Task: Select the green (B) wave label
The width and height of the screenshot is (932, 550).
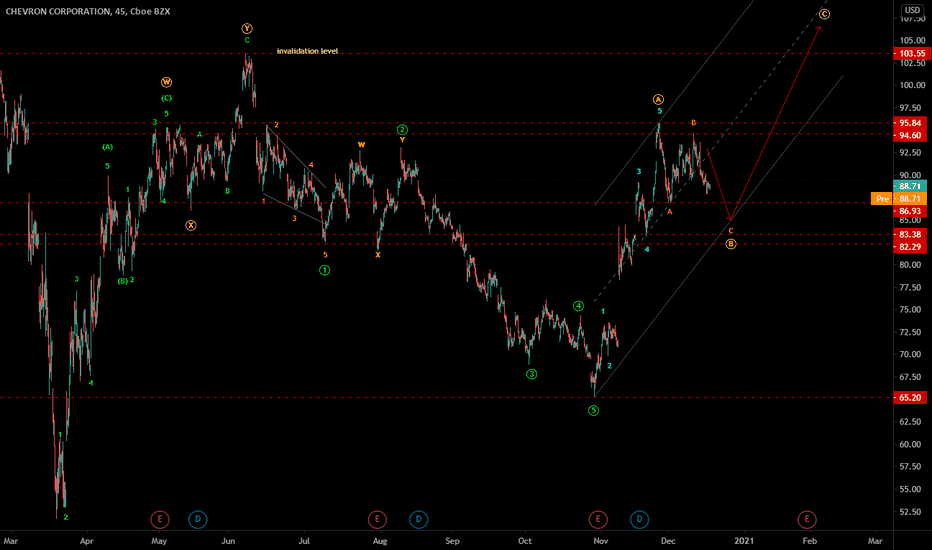Action: coord(122,281)
